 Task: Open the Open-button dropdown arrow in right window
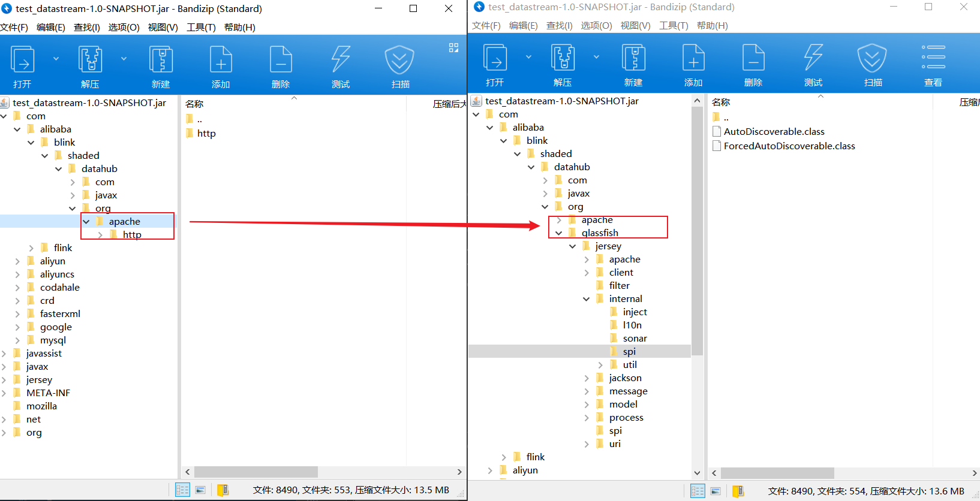[x=528, y=57]
